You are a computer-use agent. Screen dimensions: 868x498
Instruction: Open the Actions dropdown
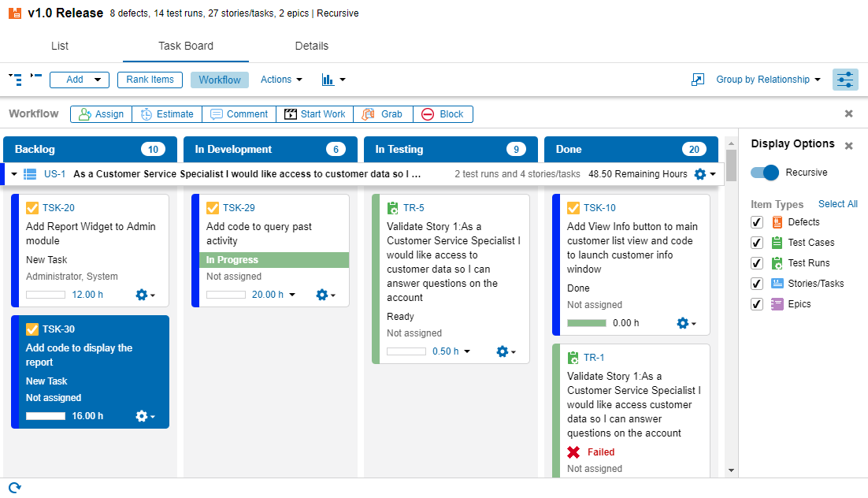pyautogui.click(x=280, y=80)
